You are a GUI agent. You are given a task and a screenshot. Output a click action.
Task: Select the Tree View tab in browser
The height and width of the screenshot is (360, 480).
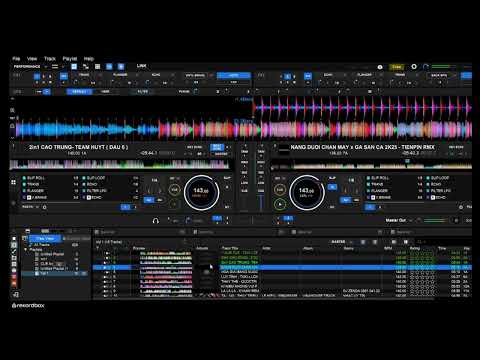45,238
